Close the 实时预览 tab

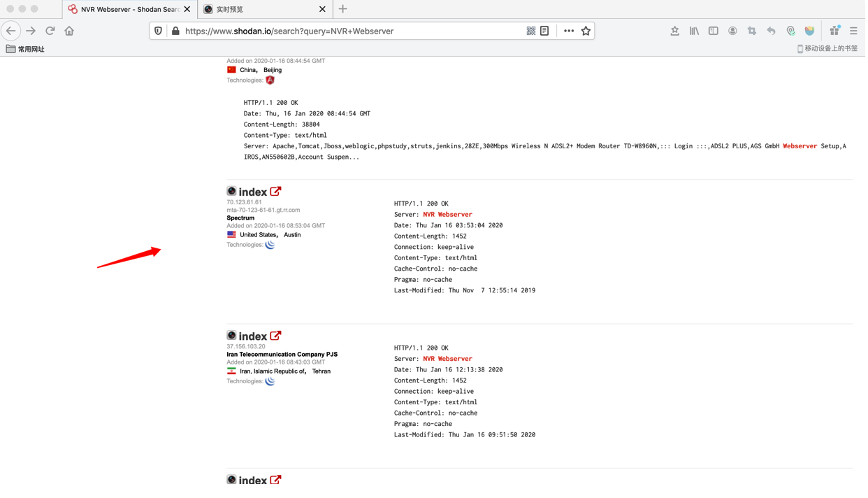tap(322, 9)
